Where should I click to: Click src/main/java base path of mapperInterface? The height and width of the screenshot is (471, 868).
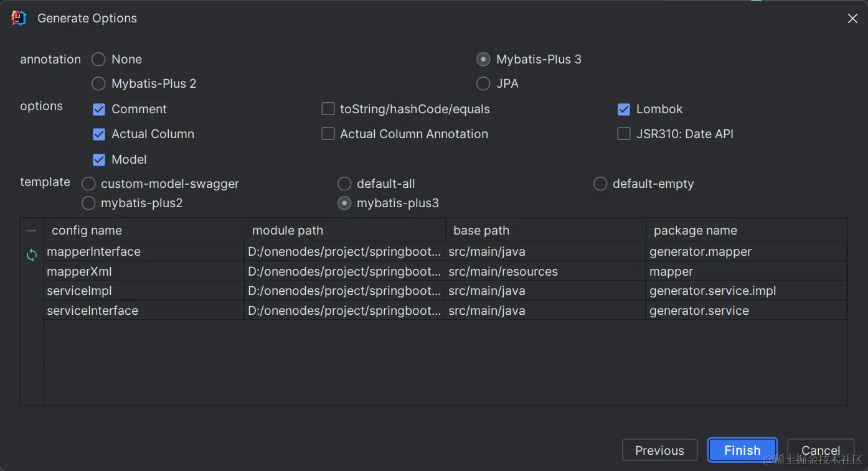point(545,251)
